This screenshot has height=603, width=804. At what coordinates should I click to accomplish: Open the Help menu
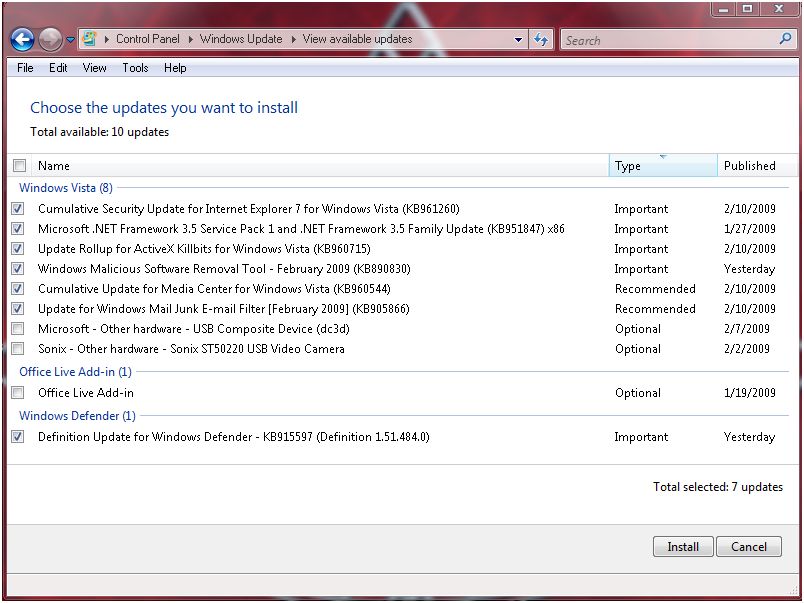pyautogui.click(x=175, y=68)
